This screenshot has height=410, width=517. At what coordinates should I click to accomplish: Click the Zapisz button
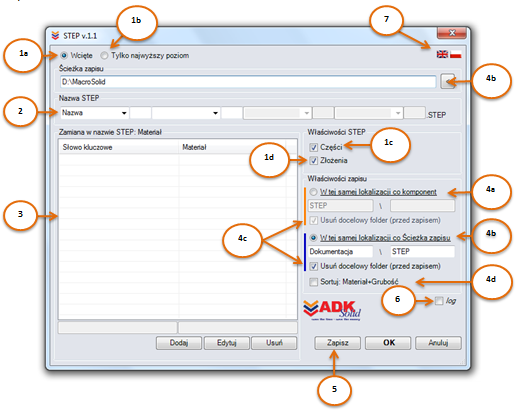[x=337, y=343]
